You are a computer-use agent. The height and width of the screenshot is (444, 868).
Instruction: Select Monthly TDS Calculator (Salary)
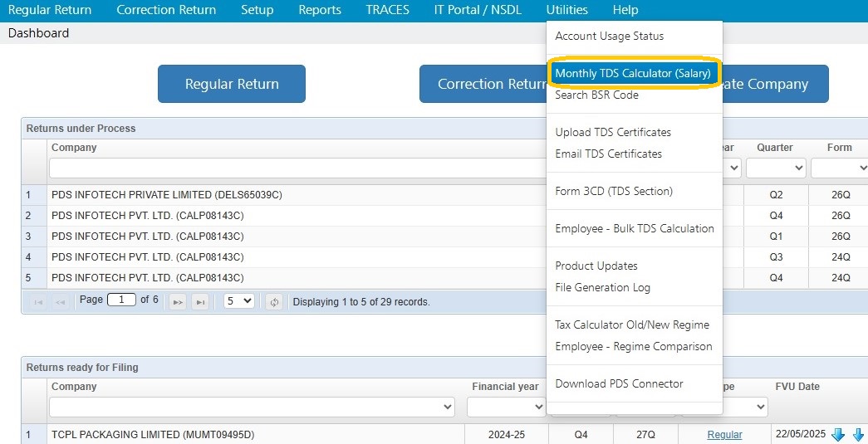(x=633, y=73)
